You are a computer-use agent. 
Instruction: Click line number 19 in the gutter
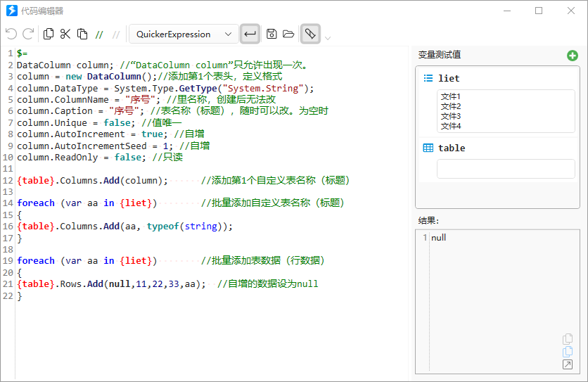[8, 260]
